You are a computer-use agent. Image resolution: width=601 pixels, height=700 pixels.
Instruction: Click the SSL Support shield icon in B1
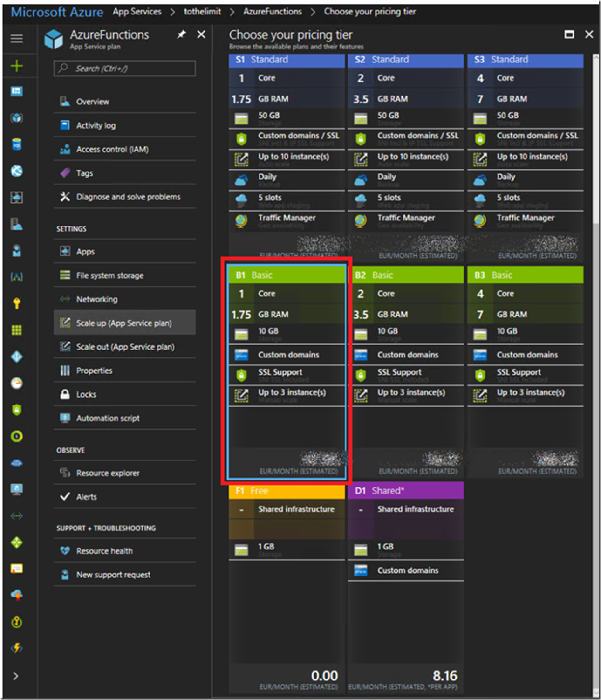tap(241, 375)
